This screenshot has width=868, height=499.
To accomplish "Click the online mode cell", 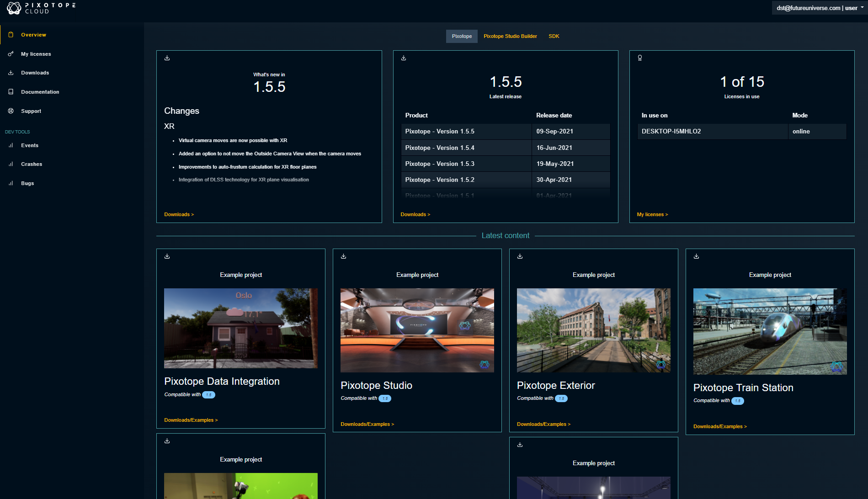I will click(818, 131).
